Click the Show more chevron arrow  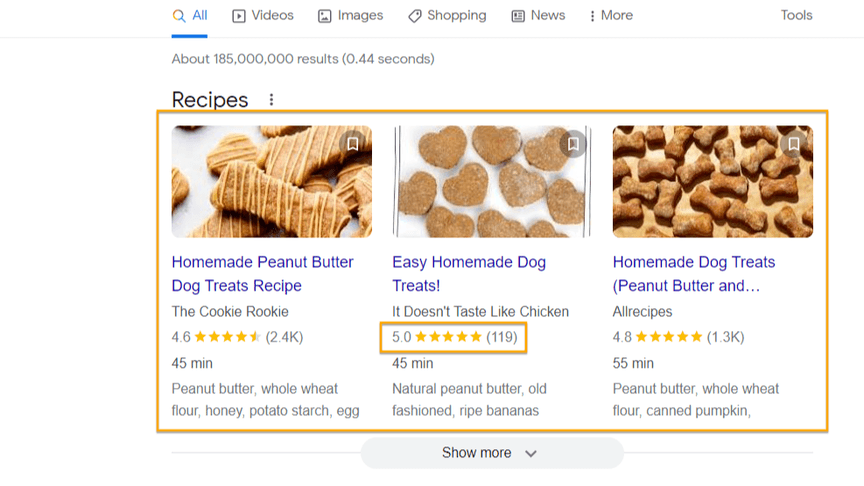click(531, 453)
